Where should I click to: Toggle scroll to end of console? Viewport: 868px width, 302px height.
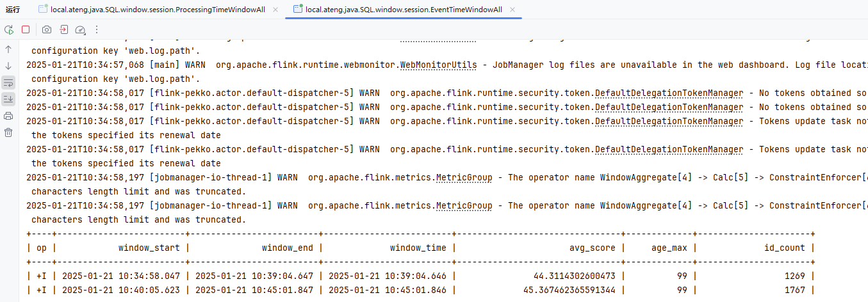point(8,99)
